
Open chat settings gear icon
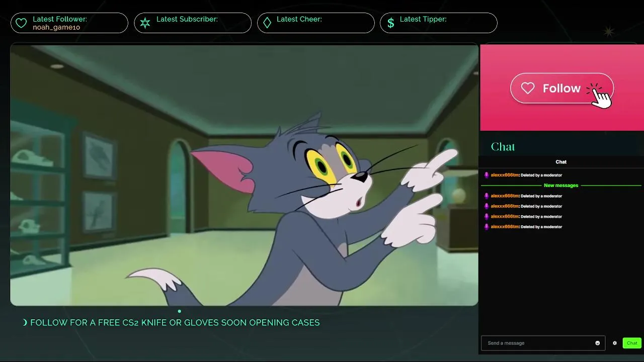point(615,343)
